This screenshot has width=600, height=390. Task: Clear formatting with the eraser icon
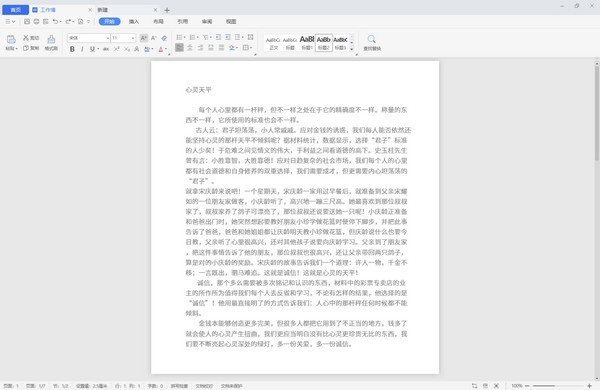(x=164, y=38)
